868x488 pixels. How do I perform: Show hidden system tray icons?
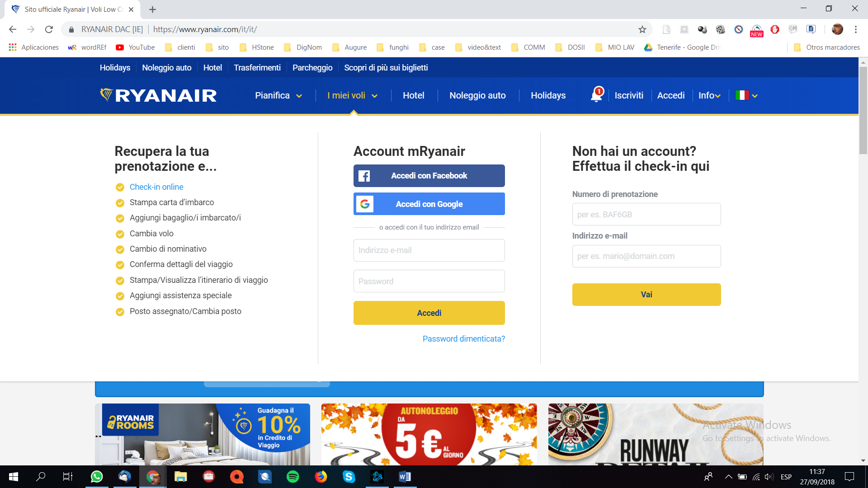pos(728,477)
